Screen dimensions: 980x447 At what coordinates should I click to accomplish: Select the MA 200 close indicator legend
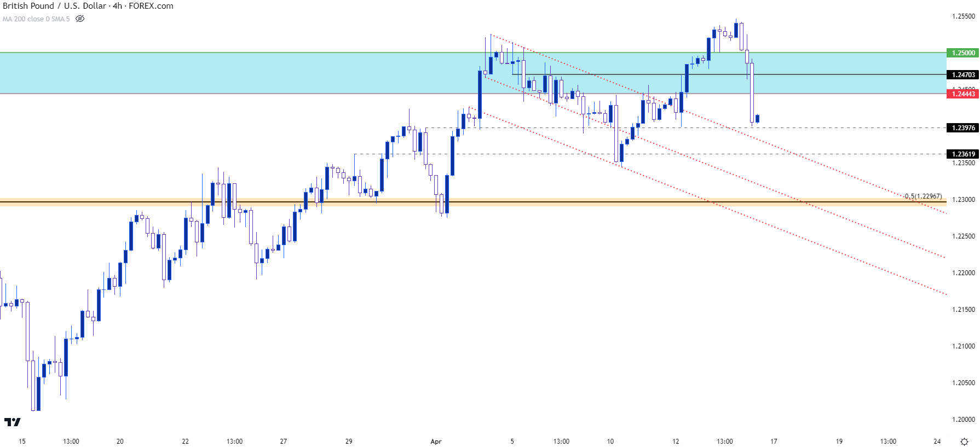[x=36, y=19]
